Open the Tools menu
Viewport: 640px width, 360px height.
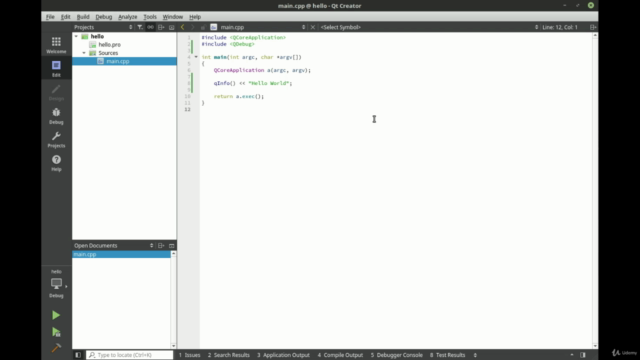pos(150,17)
